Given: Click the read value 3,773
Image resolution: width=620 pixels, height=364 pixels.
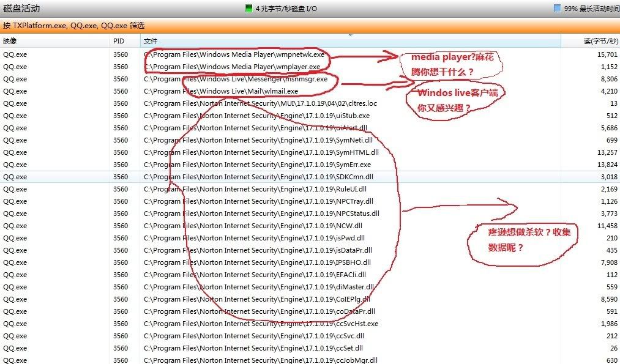Looking at the screenshot, I should pyautogui.click(x=610, y=214).
